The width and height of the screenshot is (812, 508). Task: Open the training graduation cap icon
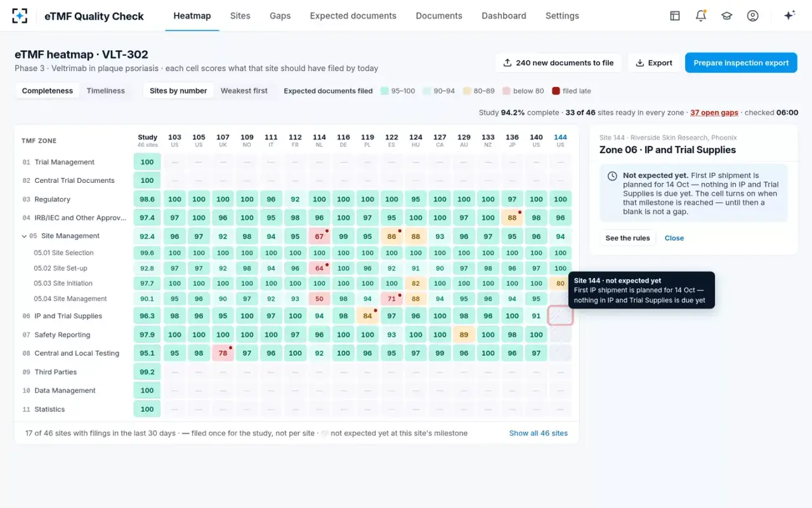pos(727,16)
